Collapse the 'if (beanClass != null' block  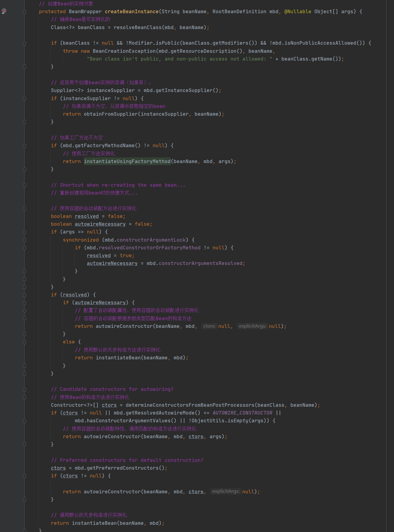click(25, 43)
